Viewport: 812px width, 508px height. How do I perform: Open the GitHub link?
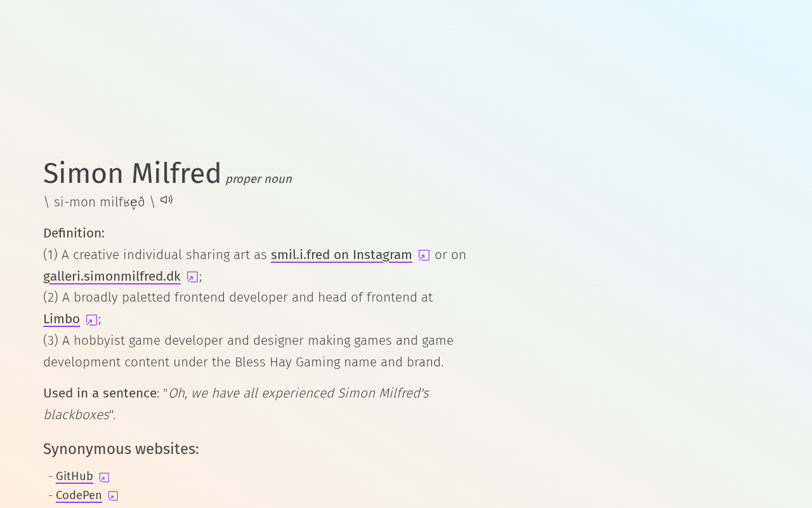point(74,476)
